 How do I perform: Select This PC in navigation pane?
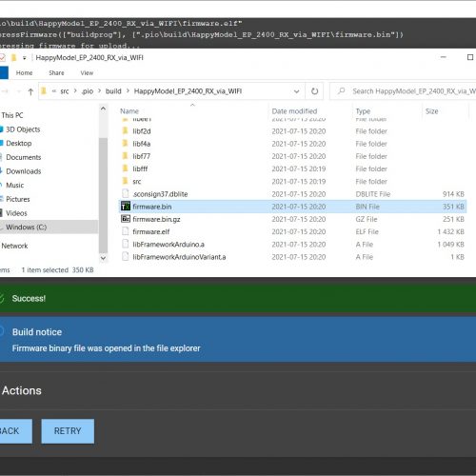tap(12, 115)
